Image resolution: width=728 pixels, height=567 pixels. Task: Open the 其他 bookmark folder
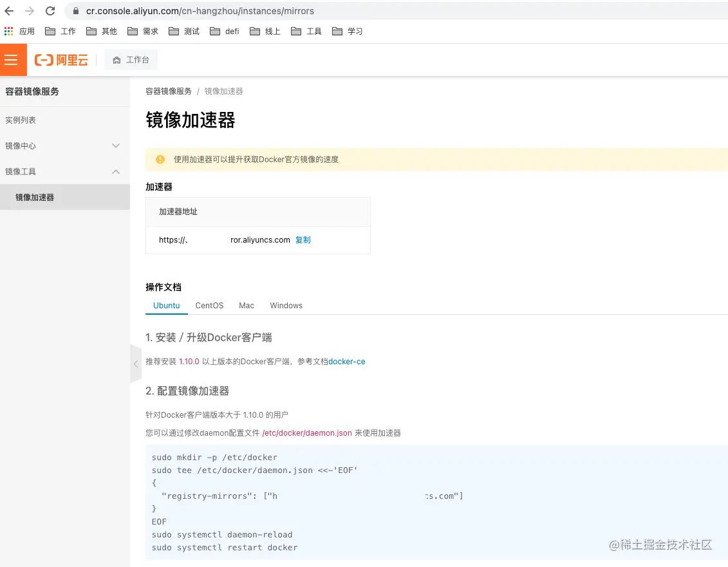coord(101,31)
